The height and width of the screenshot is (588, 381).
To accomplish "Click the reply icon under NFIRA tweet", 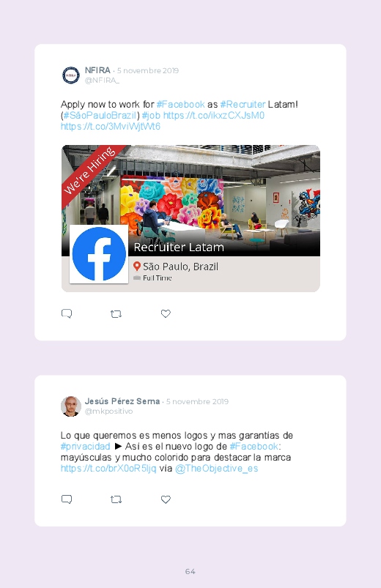I will (67, 313).
